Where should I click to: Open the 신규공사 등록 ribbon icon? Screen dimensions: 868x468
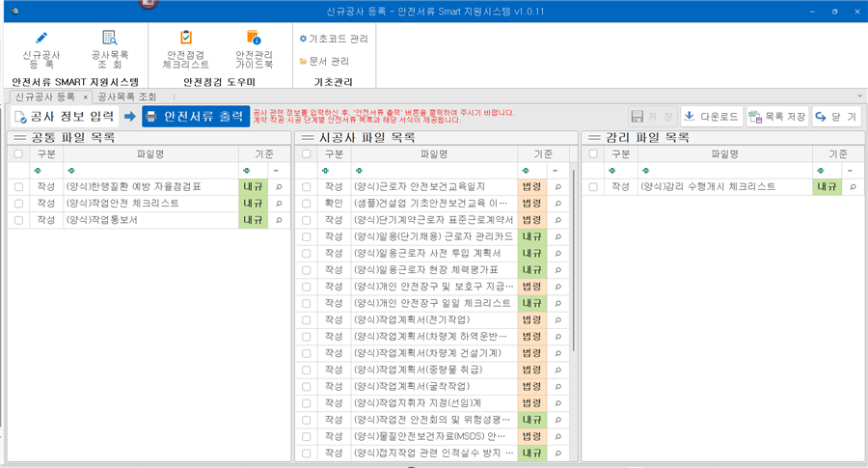click(x=41, y=49)
